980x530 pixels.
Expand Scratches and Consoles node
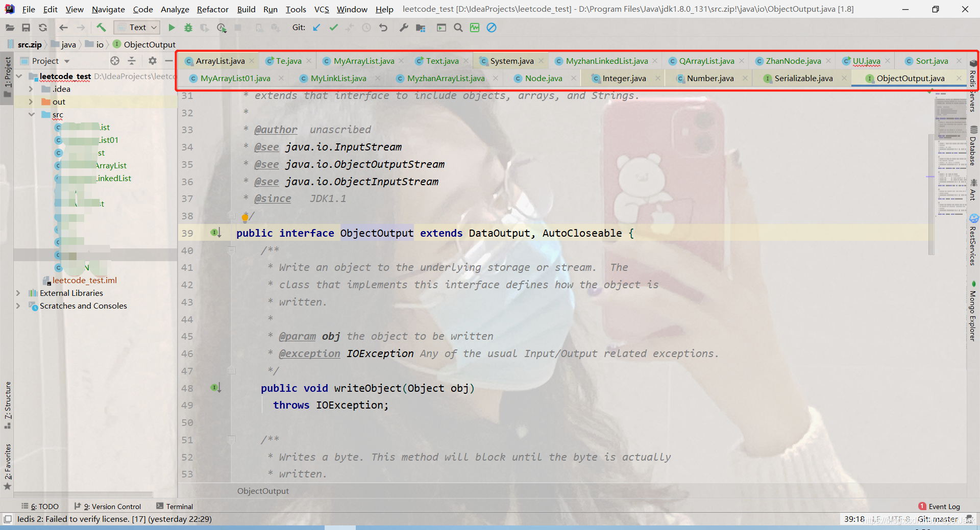pos(18,306)
